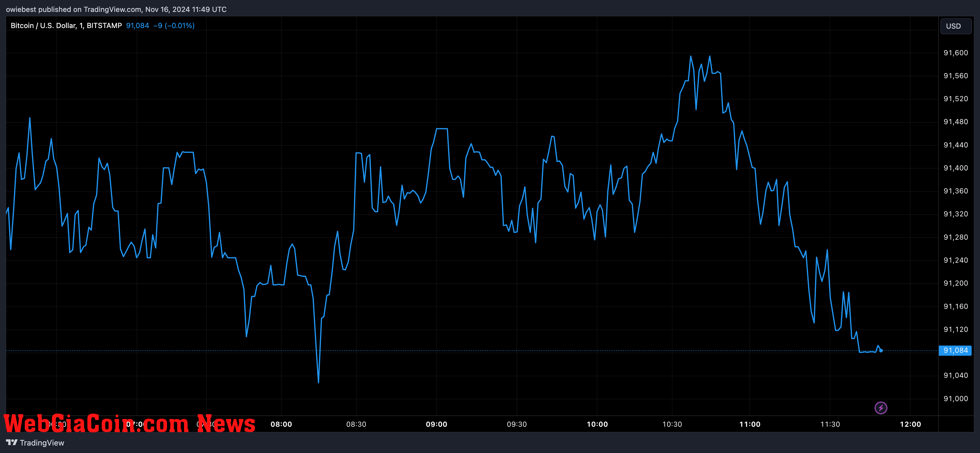Click the 91,000 price axis label
980x453 pixels.
(956, 399)
